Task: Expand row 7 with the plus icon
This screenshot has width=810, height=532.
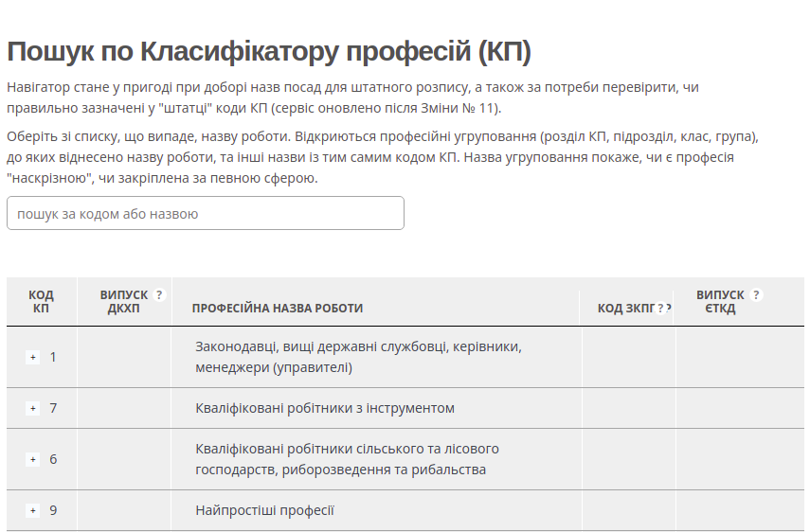Action: click(32, 408)
